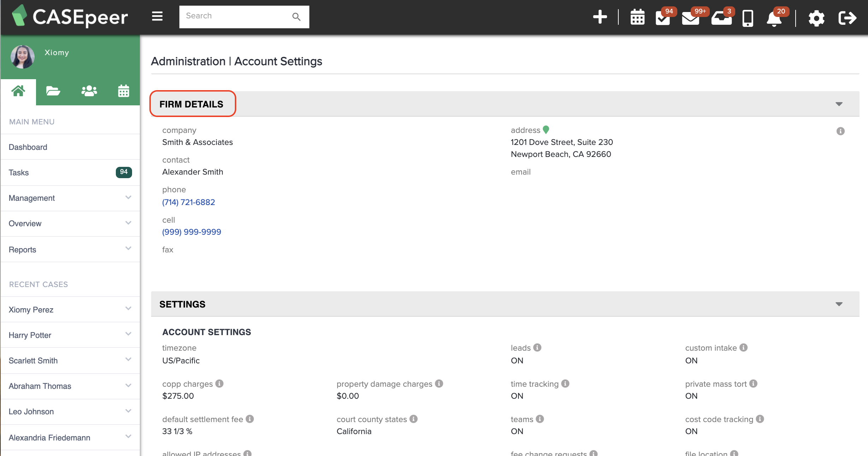Click the SETTINGS section heading
868x456 pixels.
coord(182,304)
